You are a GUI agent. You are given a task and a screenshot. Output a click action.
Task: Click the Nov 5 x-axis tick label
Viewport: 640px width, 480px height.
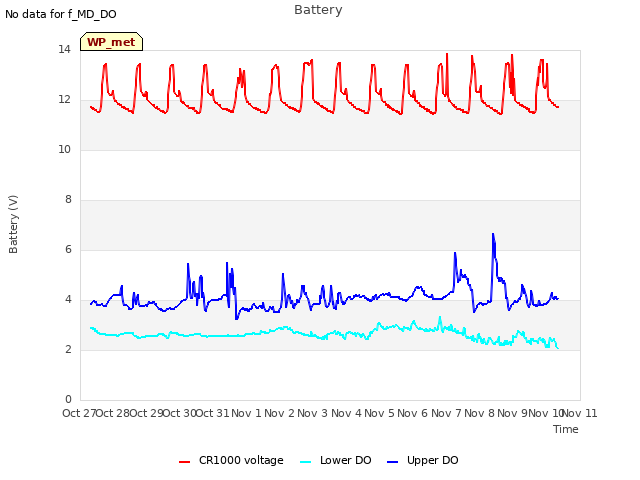380,413
